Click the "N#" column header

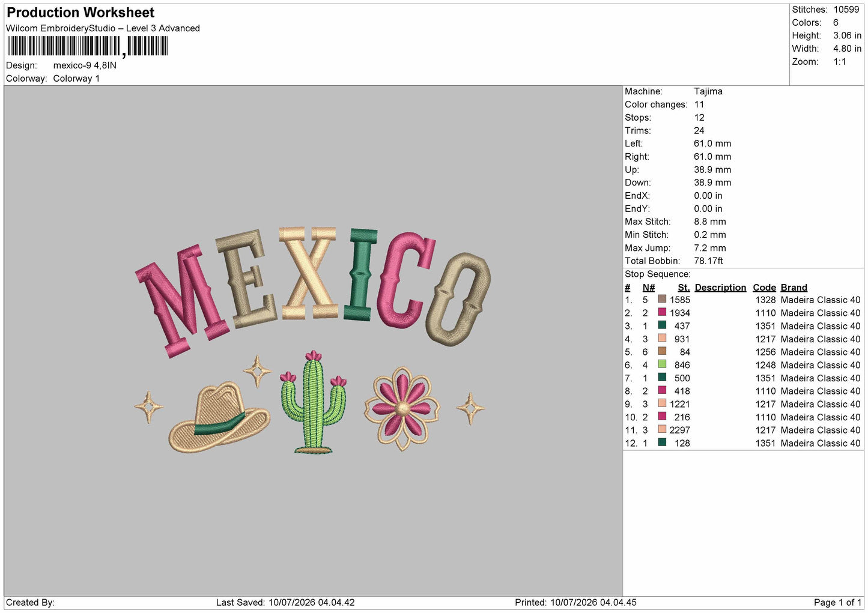[649, 288]
